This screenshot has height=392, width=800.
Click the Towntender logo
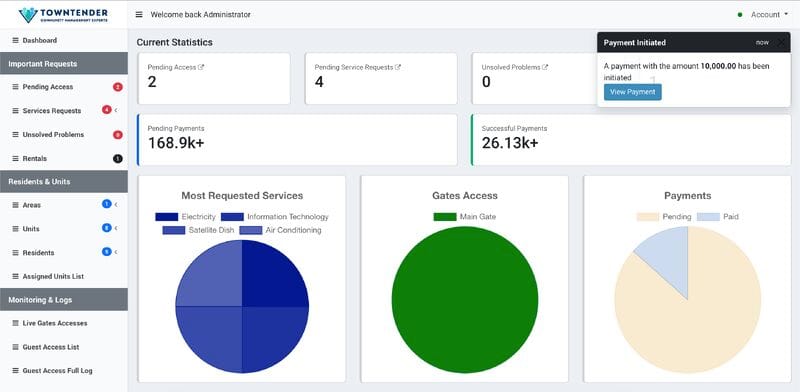click(63, 15)
